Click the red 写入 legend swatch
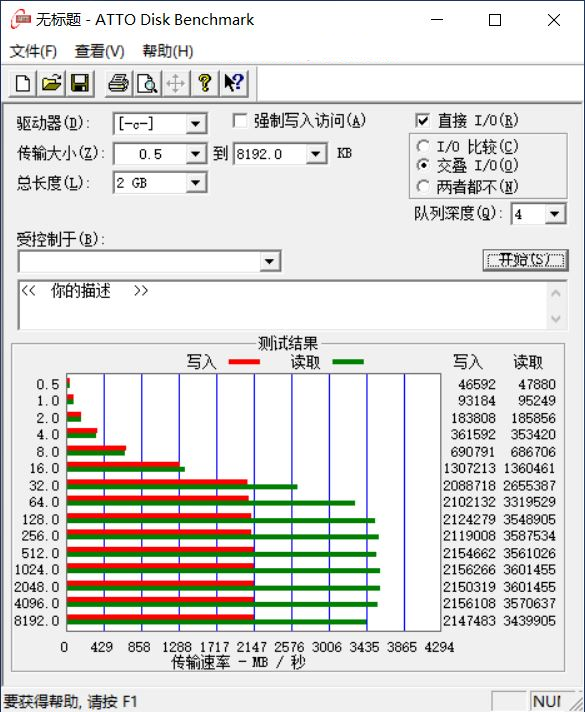 (x=244, y=362)
